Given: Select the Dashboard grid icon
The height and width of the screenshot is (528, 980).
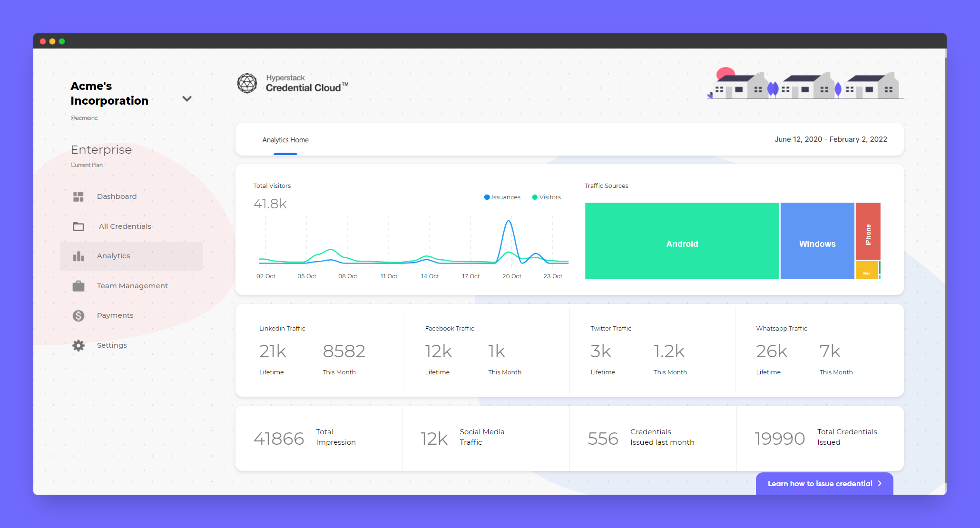Looking at the screenshot, I should point(79,196).
